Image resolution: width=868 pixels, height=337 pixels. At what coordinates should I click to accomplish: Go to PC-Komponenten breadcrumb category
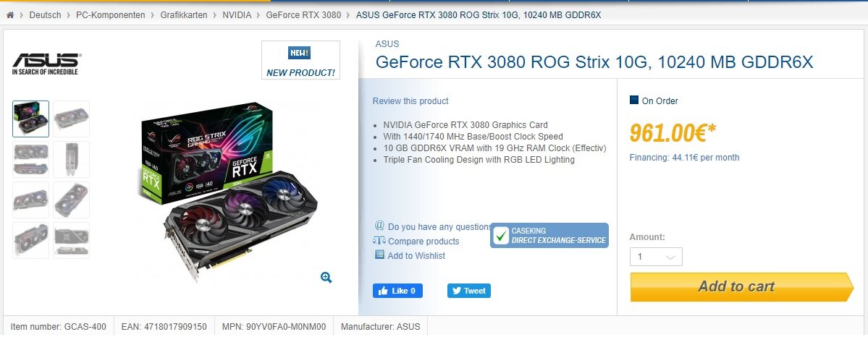coord(111,15)
